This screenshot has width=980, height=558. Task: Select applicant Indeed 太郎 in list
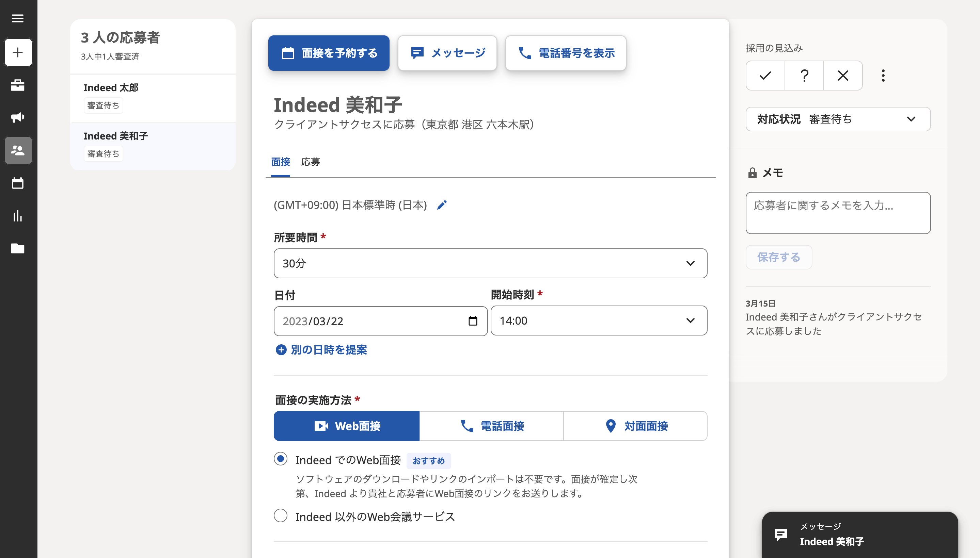(153, 98)
